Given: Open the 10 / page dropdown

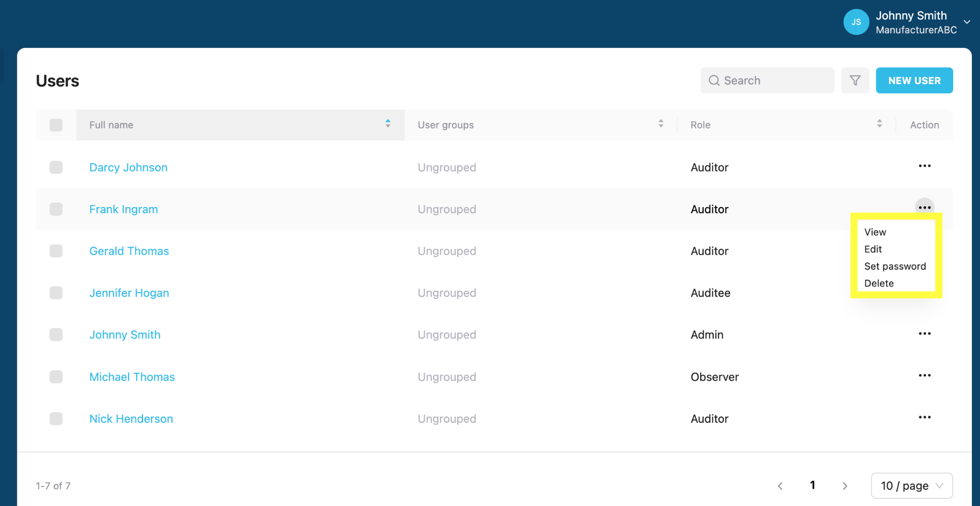Looking at the screenshot, I should click(912, 485).
